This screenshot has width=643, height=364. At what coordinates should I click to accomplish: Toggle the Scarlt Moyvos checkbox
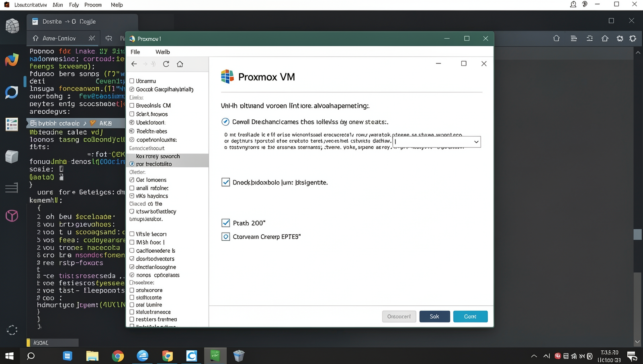pos(132,114)
